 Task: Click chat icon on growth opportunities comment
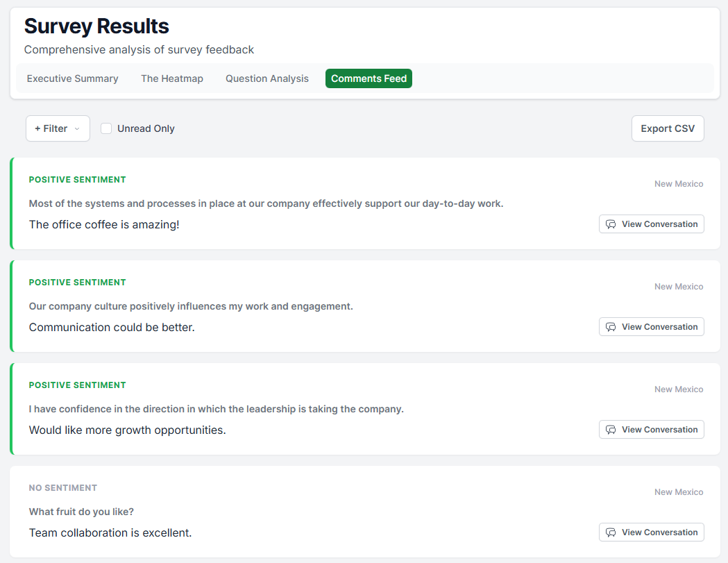click(x=611, y=430)
